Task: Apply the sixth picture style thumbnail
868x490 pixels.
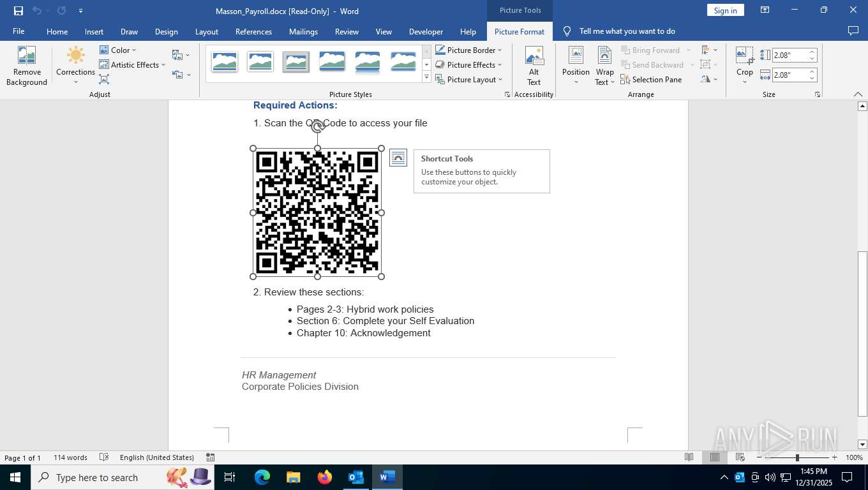Action: pos(403,62)
